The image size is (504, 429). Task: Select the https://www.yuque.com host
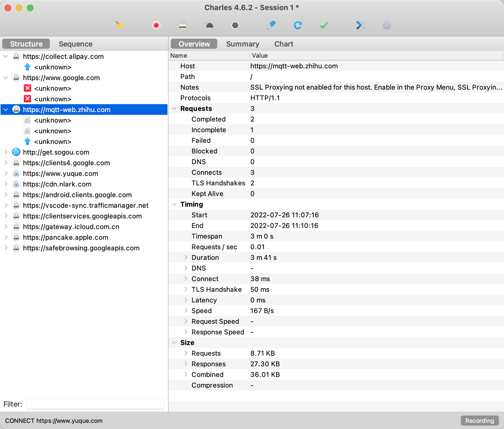pos(60,174)
